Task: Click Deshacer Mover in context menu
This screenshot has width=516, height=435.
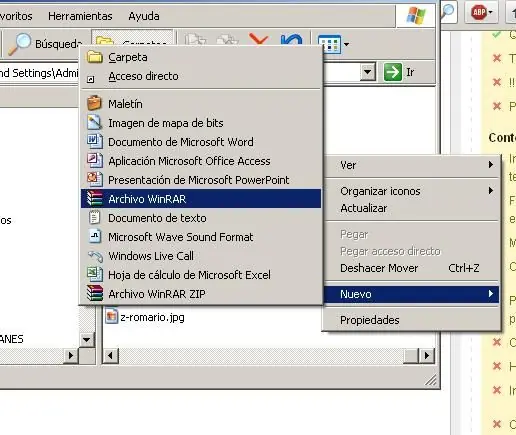Action: coord(412,268)
